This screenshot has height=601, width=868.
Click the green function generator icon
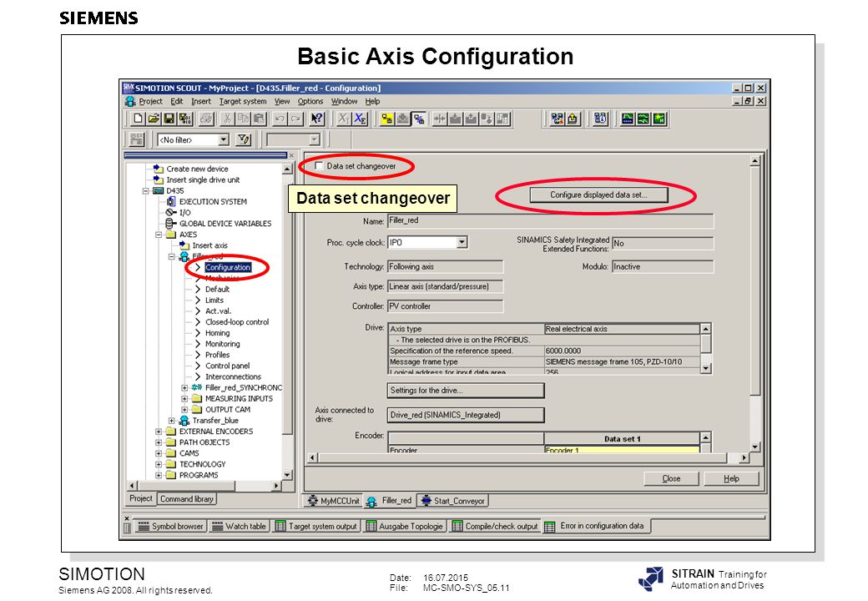[x=643, y=119]
